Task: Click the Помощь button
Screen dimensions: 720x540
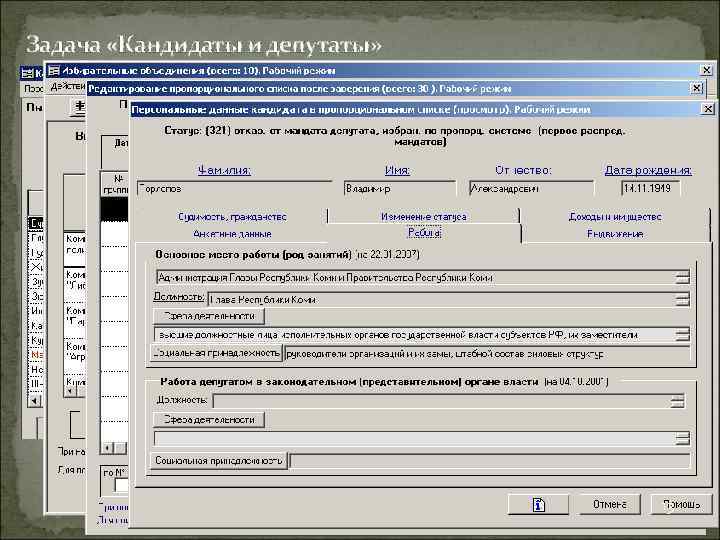Action: tap(681, 504)
